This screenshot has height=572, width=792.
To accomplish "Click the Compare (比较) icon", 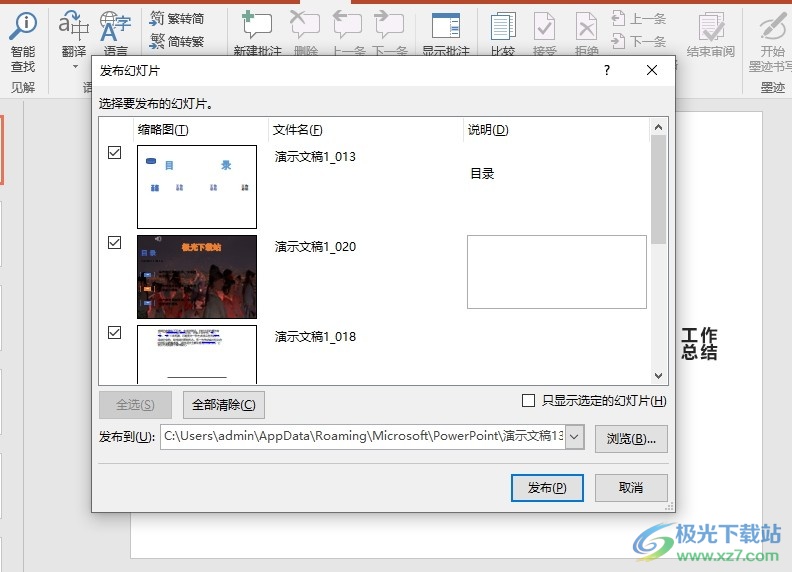I will (503, 25).
